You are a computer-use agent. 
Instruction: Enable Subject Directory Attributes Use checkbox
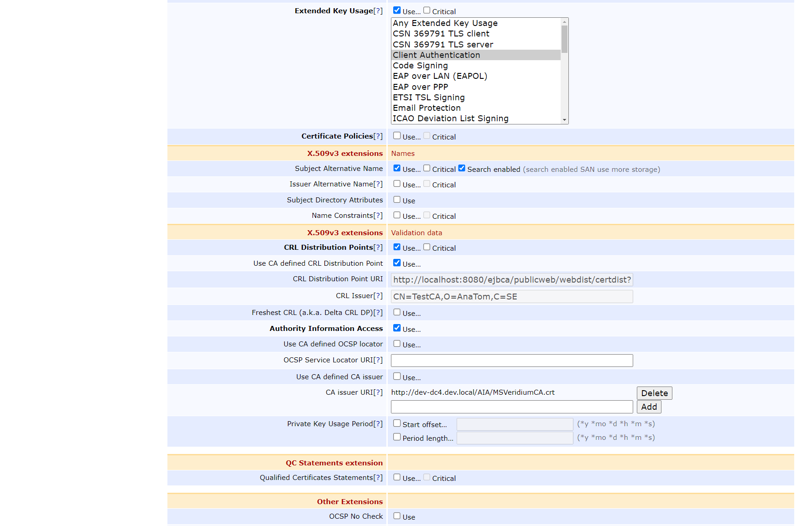click(397, 200)
